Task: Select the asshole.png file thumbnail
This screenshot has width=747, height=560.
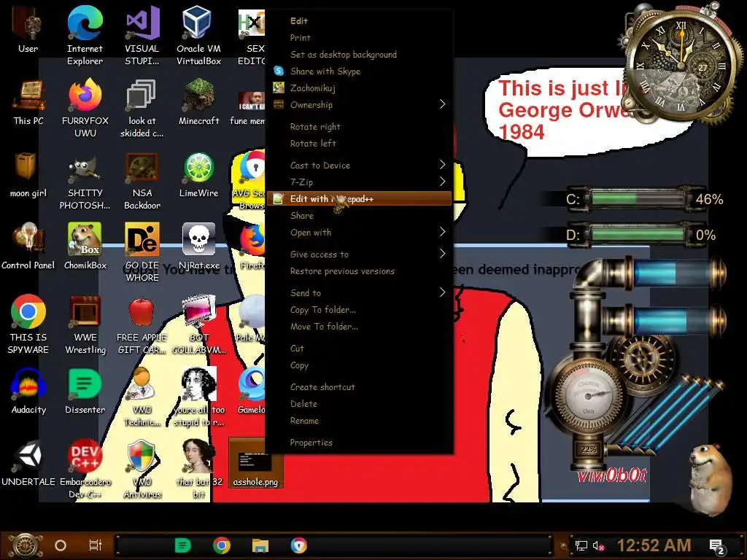Action: tap(255, 463)
